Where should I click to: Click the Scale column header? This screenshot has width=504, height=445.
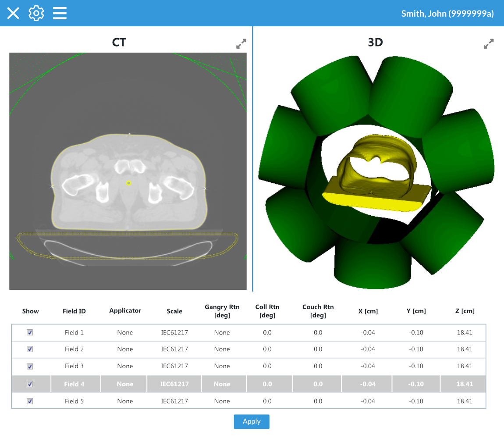pyautogui.click(x=174, y=311)
